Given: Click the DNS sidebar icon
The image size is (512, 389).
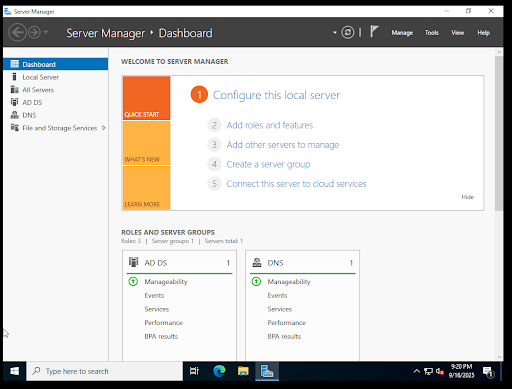Looking at the screenshot, I should point(14,115).
